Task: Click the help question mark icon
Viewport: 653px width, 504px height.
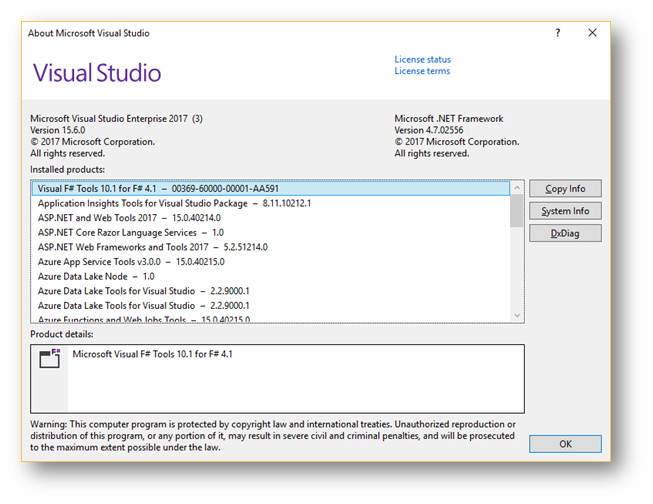Action: click(x=558, y=33)
